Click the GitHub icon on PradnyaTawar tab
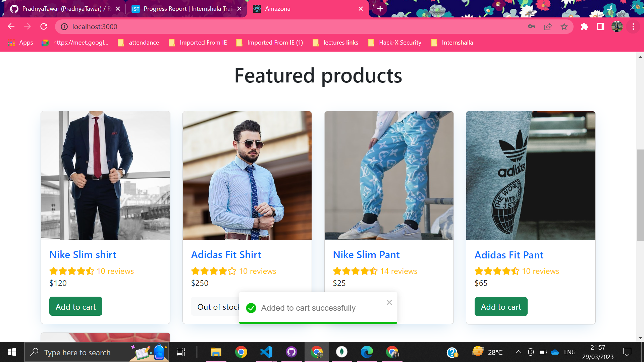The height and width of the screenshot is (362, 644). pos(14,9)
